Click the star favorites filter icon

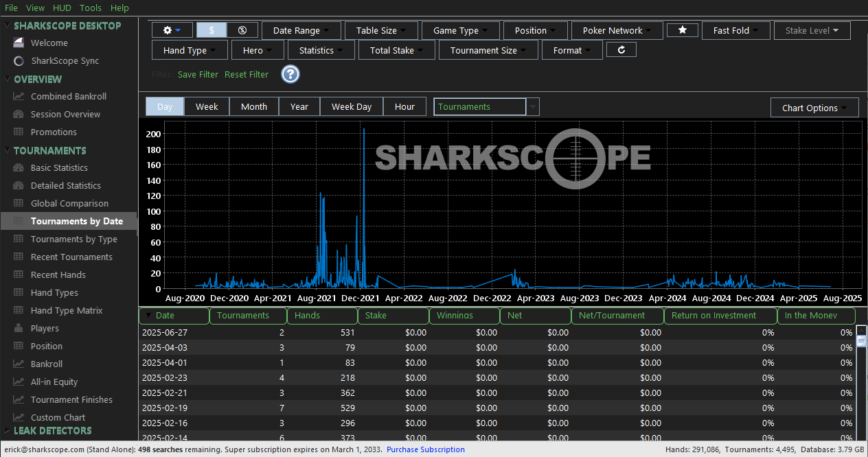pyautogui.click(x=683, y=30)
